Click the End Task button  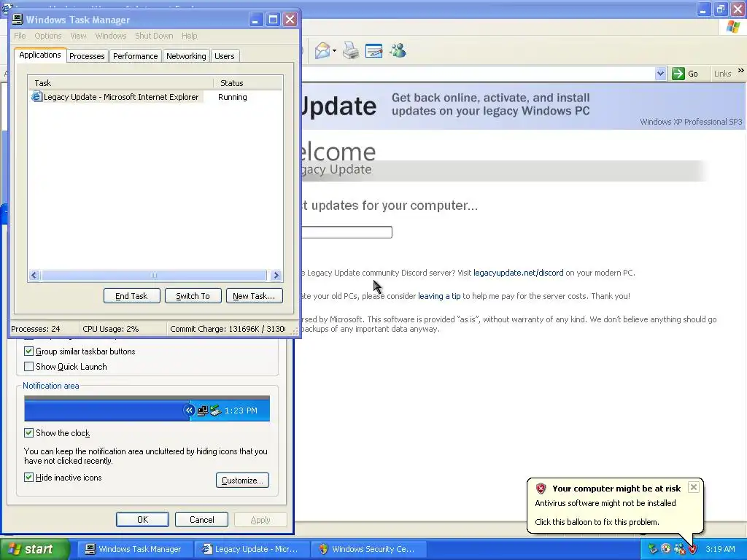pos(131,296)
